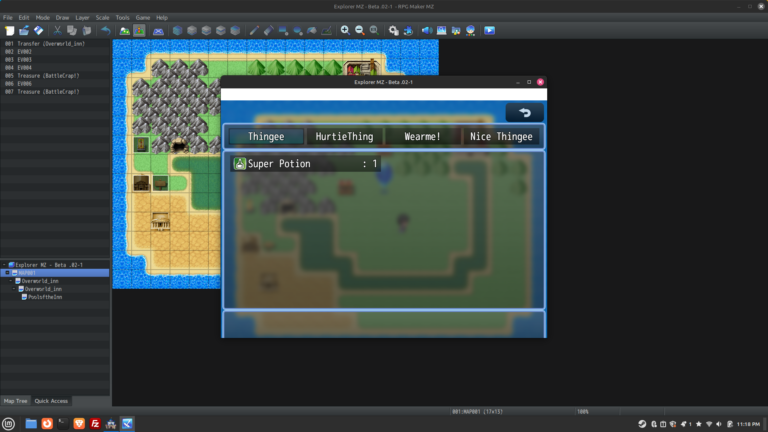The height and width of the screenshot is (432, 768).
Task: Select event 001 Transfer (Overworld_inn)
Action: click(55, 44)
